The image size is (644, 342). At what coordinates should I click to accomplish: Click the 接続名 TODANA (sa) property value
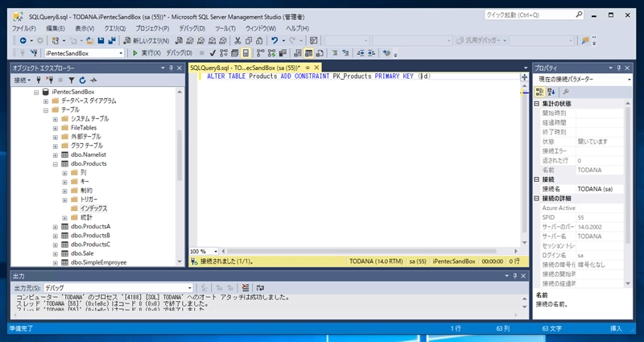(x=599, y=189)
